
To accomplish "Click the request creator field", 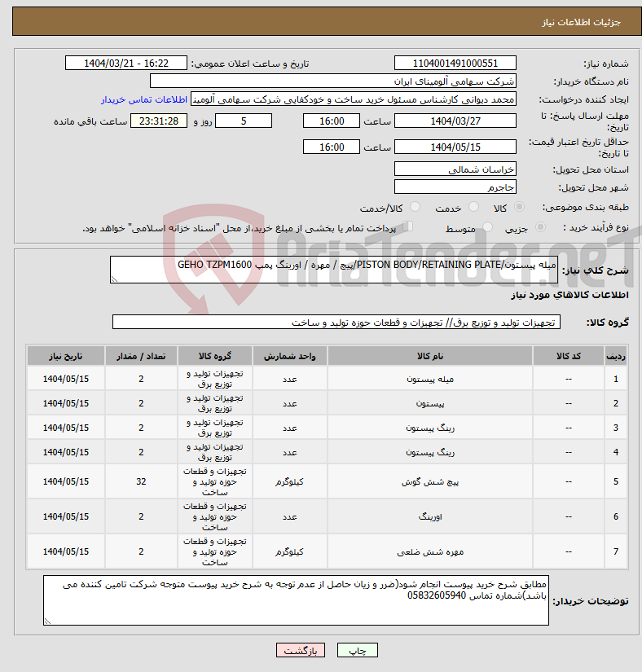I will pos(353,99).
